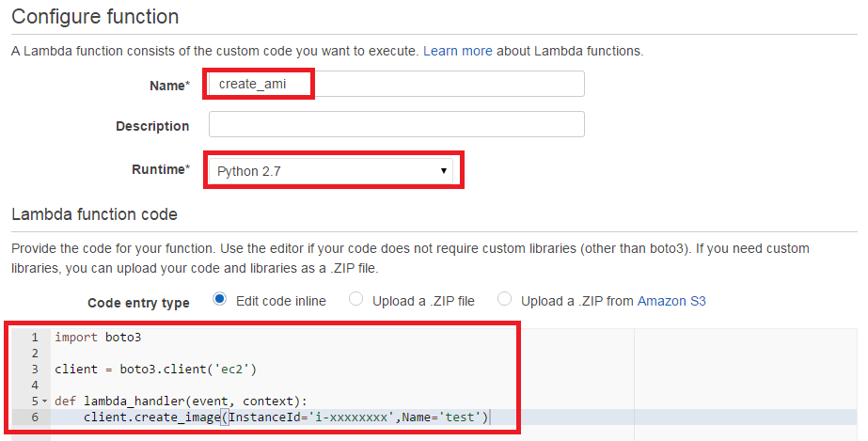Click the client.create_image code line
The width and height of the screenshot is (868, 441).
pos(286,417)
